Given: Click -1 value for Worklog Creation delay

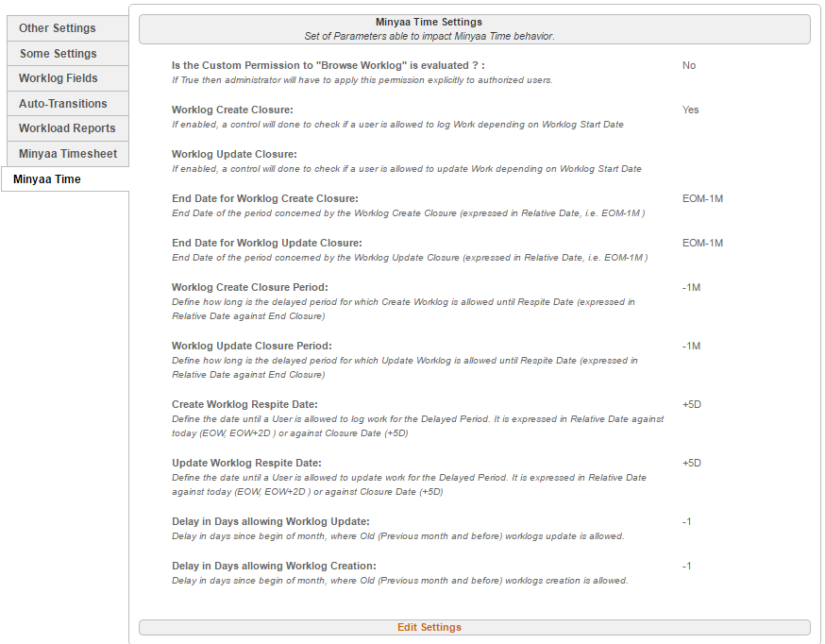Looking at the screenshot, I should pos(686,567).
